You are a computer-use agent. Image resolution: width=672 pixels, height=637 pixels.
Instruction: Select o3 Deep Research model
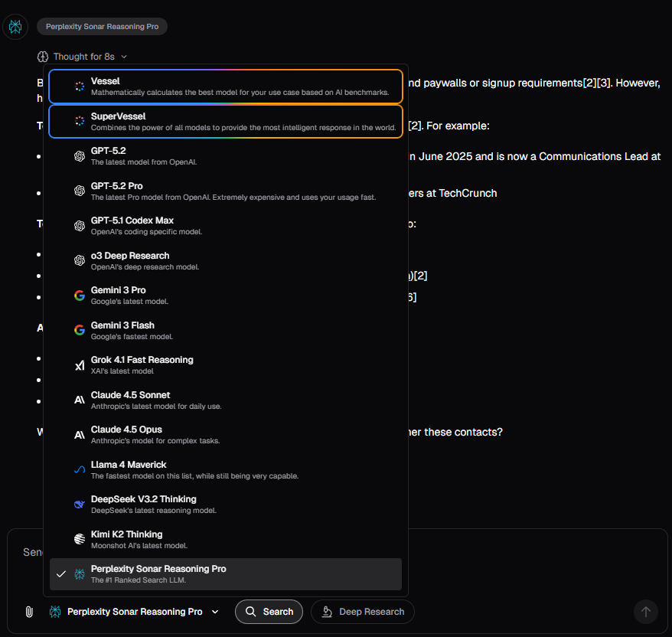226,260
